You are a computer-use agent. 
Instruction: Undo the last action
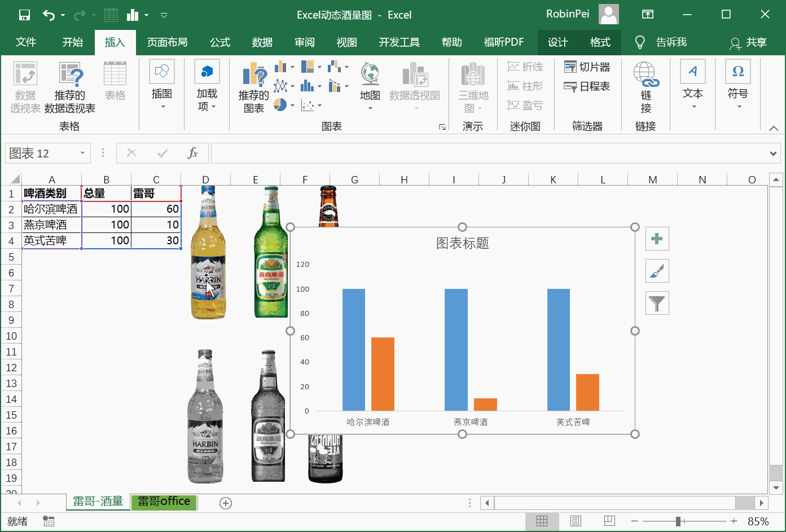pos(49,15)
